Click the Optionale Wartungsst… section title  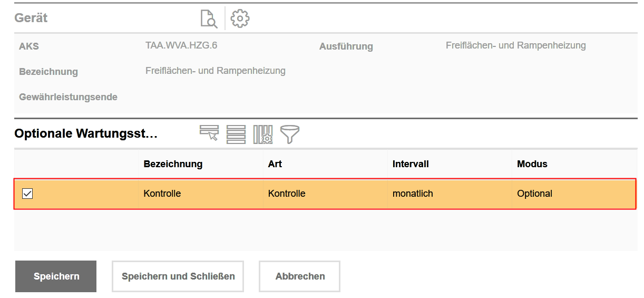tap(86, 133)
